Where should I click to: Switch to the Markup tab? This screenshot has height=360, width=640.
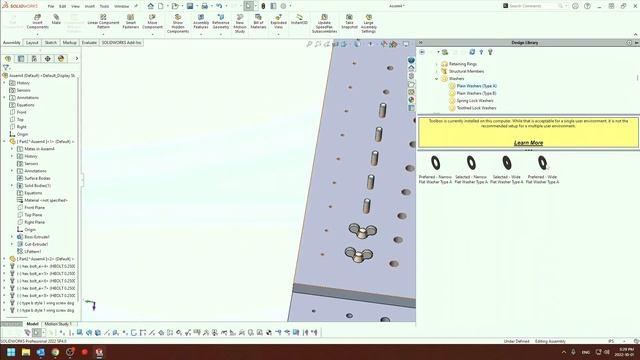(x=69, y=42)
